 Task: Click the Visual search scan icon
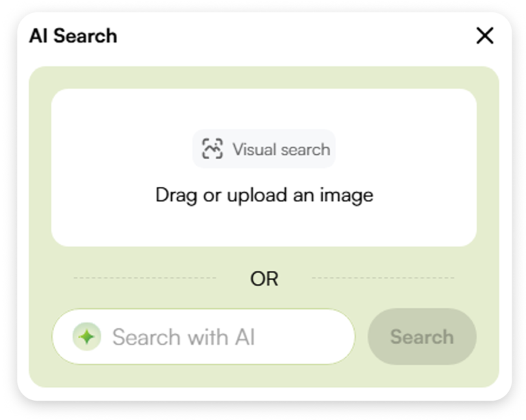(212, 149)
